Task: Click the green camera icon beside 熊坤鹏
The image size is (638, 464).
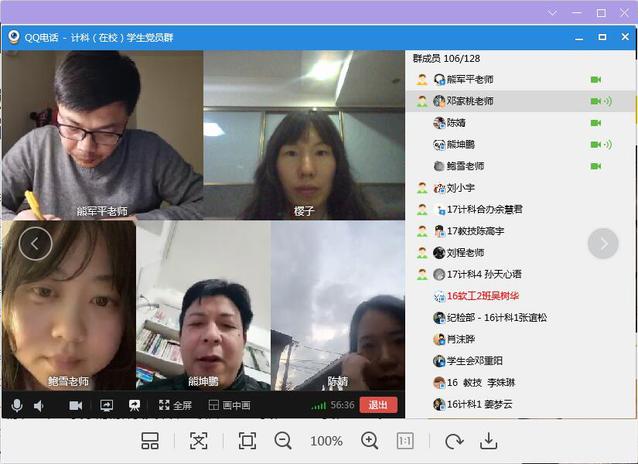Action: pos(596,145)
